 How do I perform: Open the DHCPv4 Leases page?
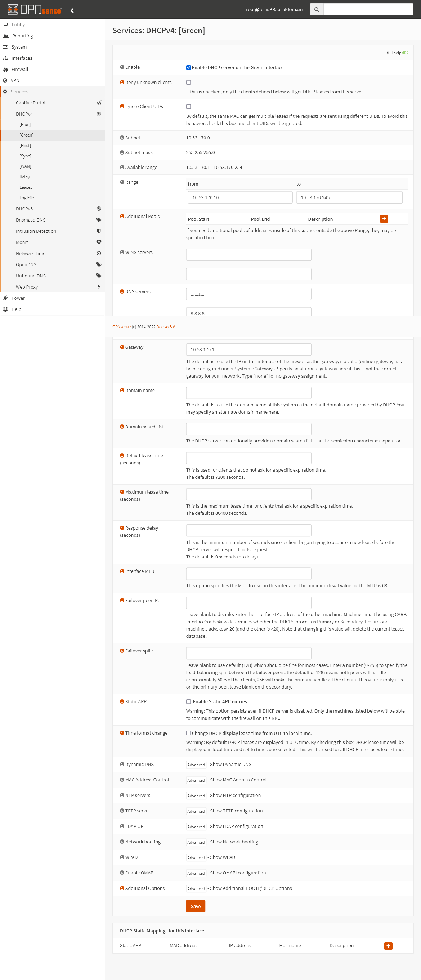pyautogui.click(x=53, y=187)
